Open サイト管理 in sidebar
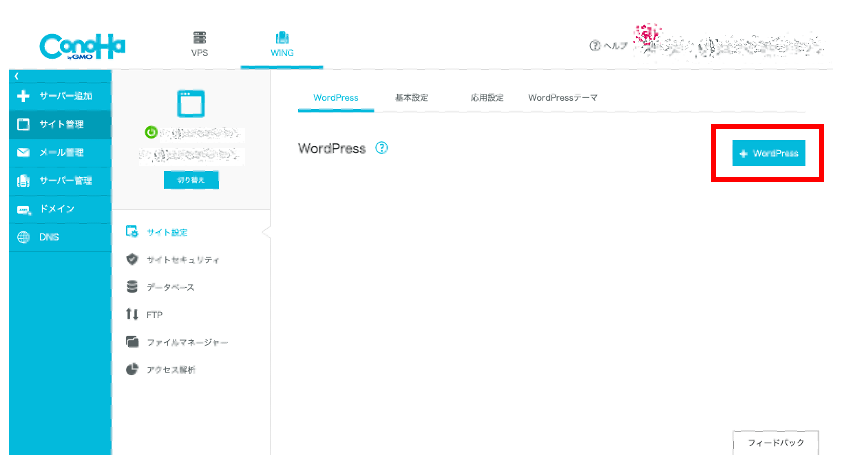Viewport: 850px width, 471px height. click(60, 124)
